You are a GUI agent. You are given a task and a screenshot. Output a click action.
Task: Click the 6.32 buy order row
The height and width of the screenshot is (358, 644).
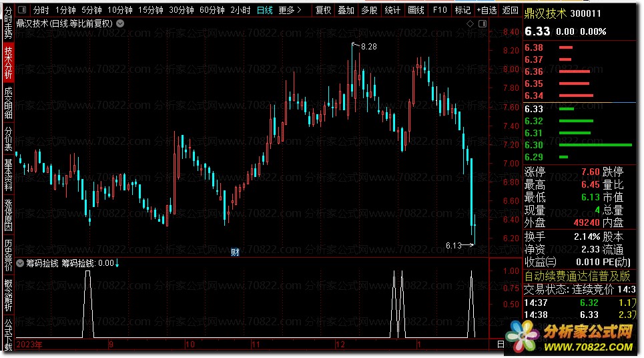580,121
